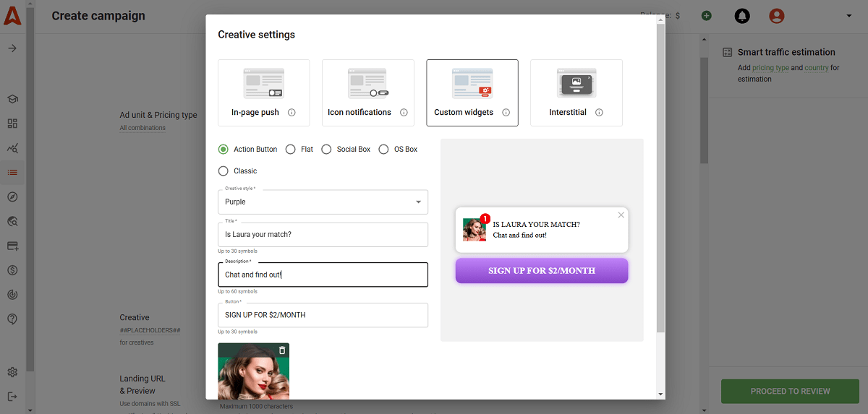
Task: Open the graduation cap academy icon
Action: pos(12,99)
